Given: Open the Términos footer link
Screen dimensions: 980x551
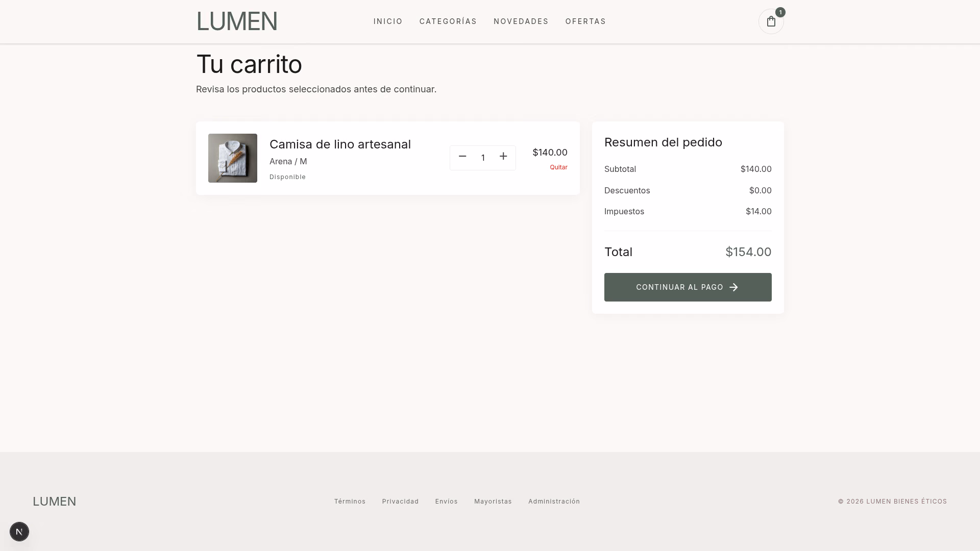Looking at the screenshot, I should pyautogui.click(x=350, y=502).
